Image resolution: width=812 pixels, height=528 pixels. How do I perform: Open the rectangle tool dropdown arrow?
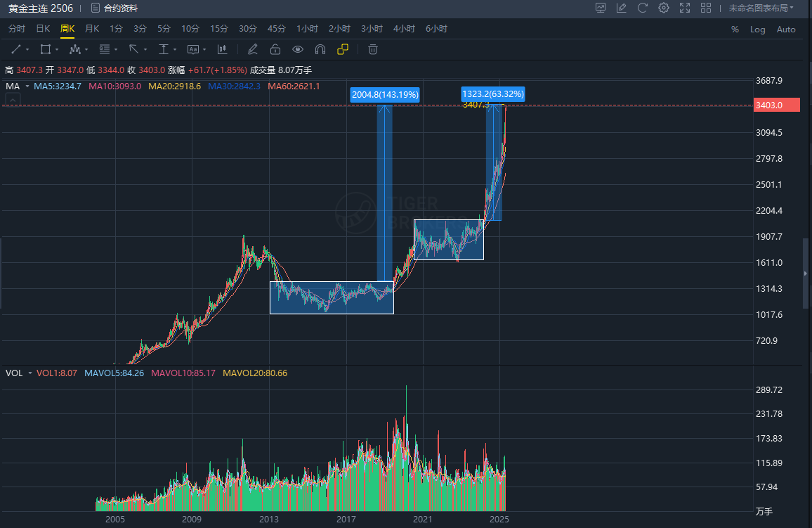[57, 50]
